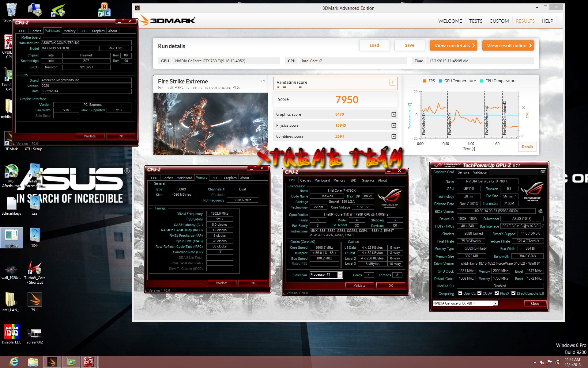Switch to the Sensors tab in GPU-Z
This screenshot has width=588, height=368.
(x=463, y=172)
